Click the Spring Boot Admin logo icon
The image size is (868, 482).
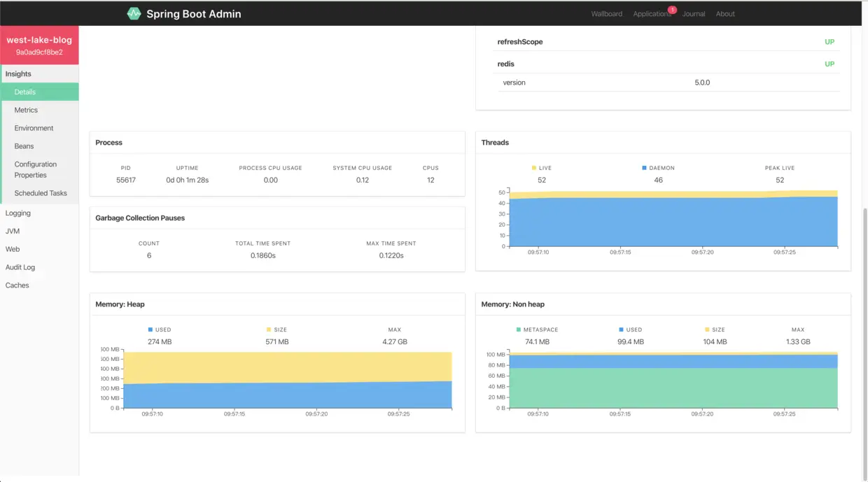pyautogui.click(x=134, y=13)
